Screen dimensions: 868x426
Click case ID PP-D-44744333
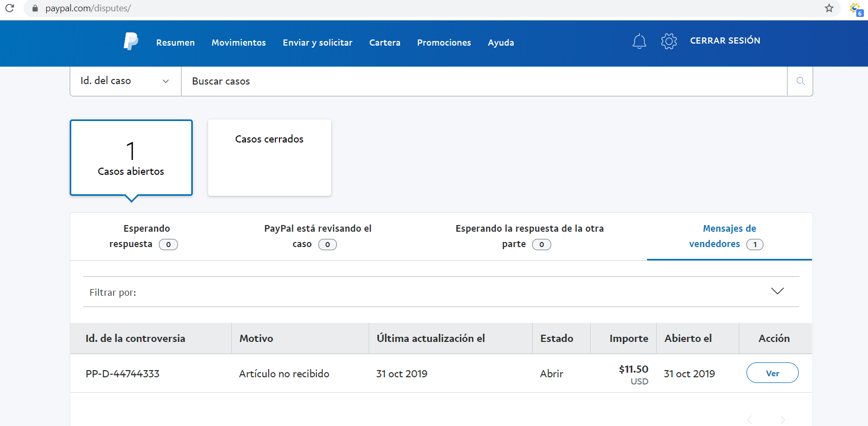(123, 374)
